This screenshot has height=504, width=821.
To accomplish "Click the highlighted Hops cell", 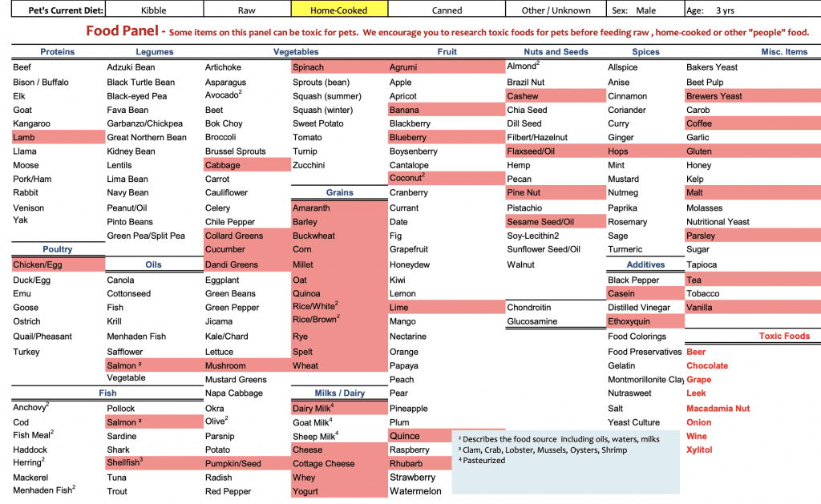I will click(x=645, y=151).
